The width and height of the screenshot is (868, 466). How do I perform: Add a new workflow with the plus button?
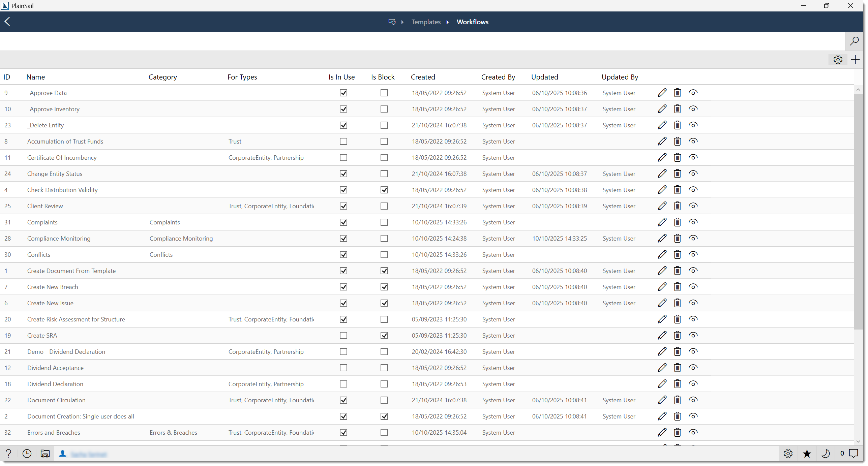pyautogui.click(x=856, y=60)
